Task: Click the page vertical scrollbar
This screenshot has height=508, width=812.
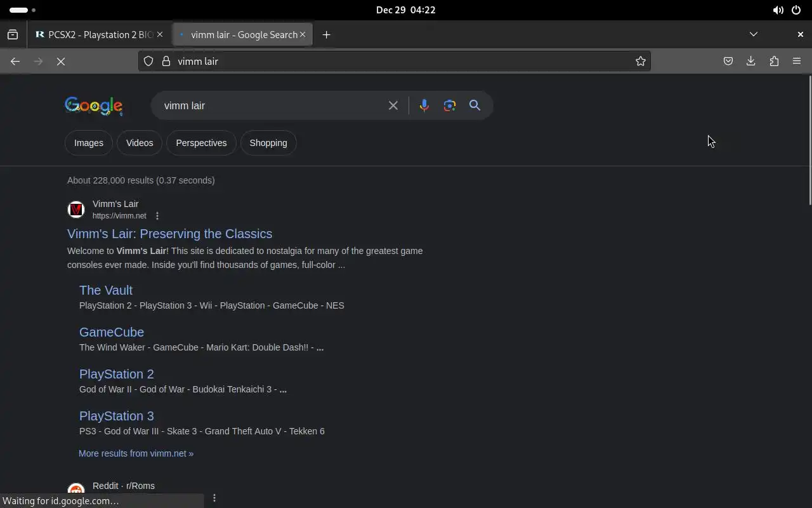Action: click(809, 140)
